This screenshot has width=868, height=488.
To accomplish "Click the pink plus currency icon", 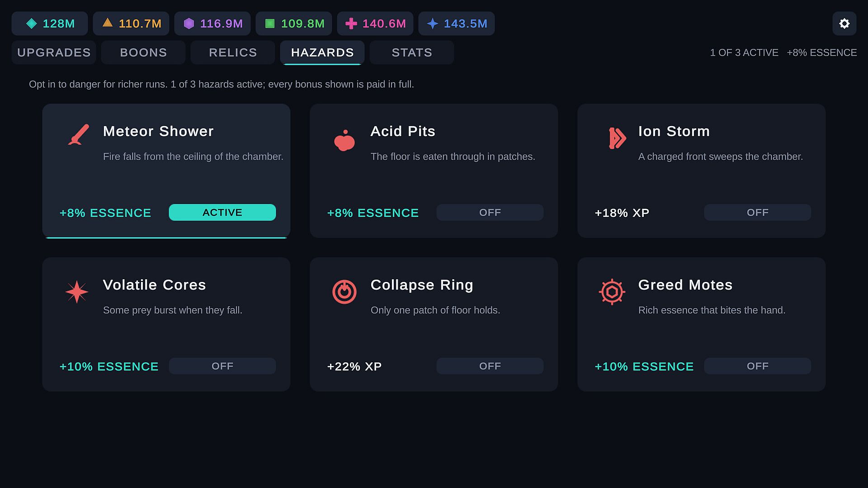I will click(x=351, y=23).
